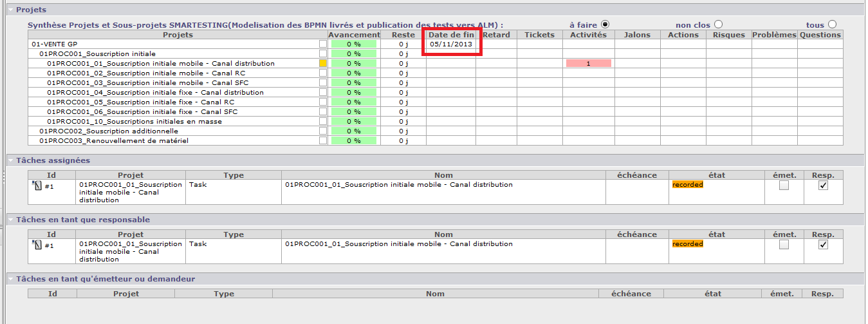
Task: Collapse Tâches en tant qu'émetteur ou demandeur section
Action: point(10,279)
